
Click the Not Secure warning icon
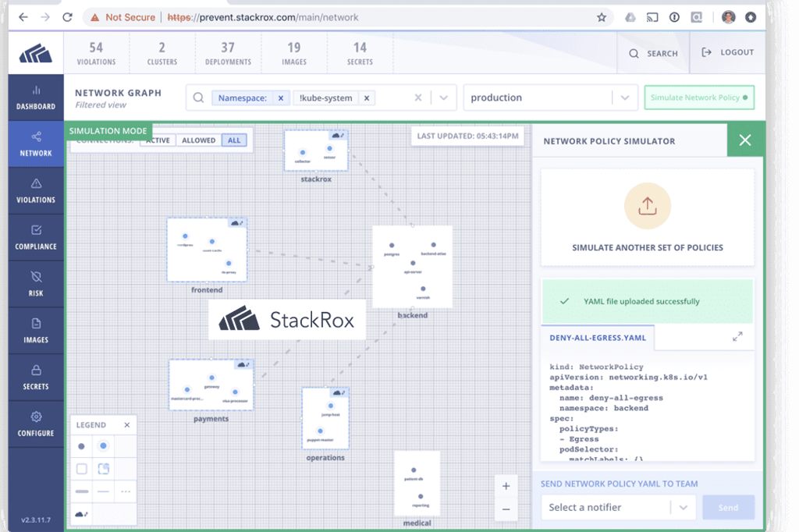(94, 17)
